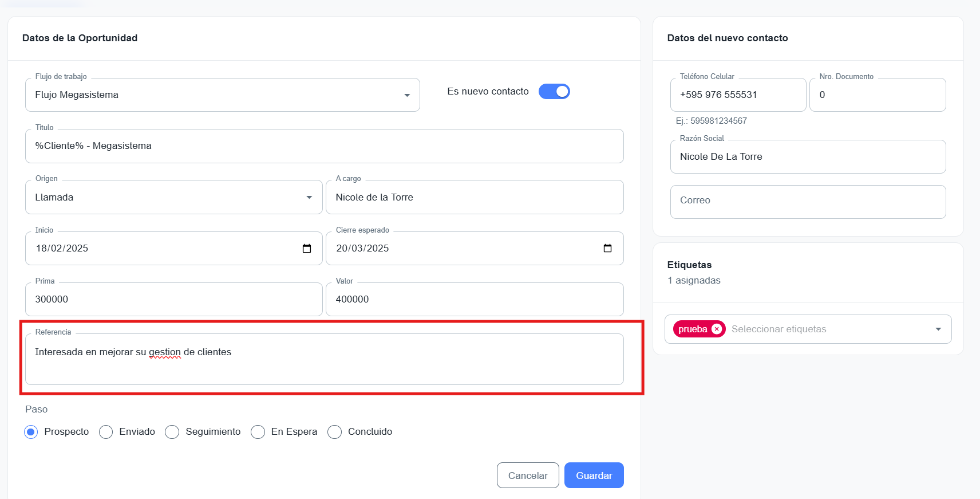Toggle the Es nuevo contacto switch
This screenshot has height=499, width=980.
coord(554,92)
